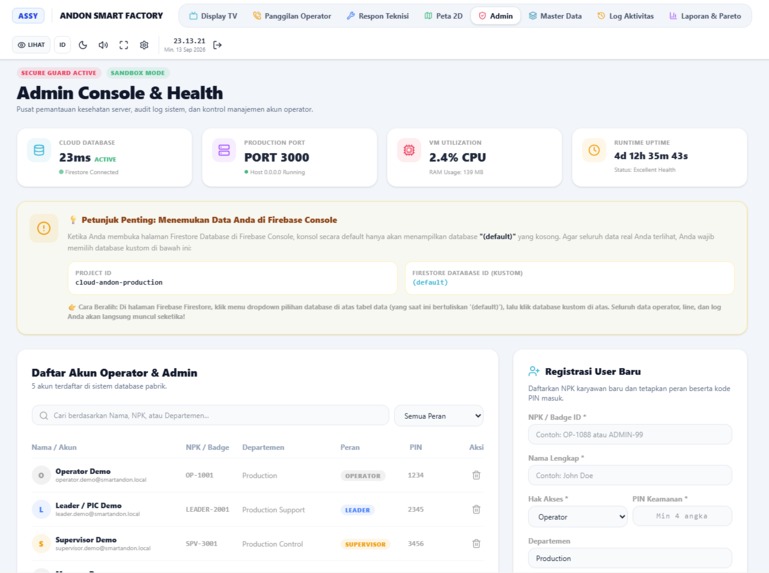
Task: Click the LEADER role badge
Action: click(358, 510)
